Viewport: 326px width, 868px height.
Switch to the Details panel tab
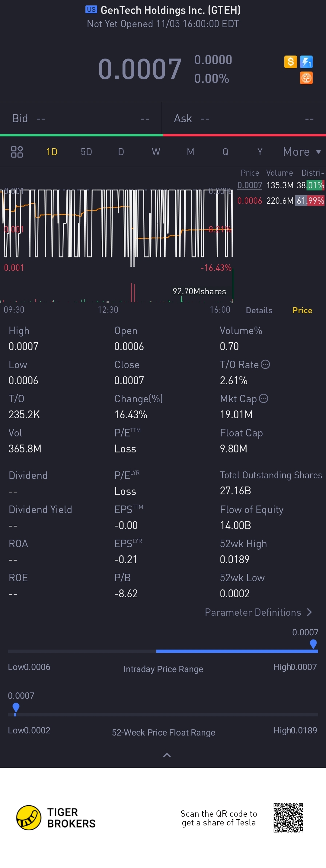coord(259,310)
